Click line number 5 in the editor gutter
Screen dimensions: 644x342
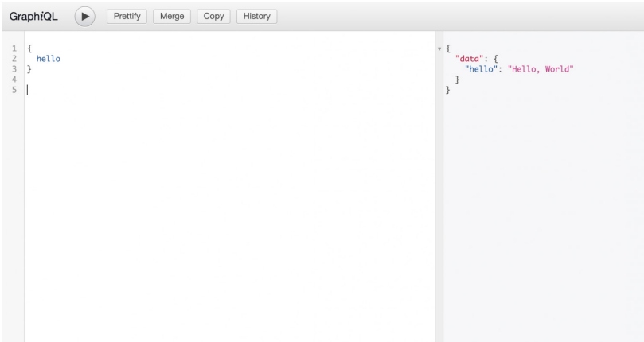pyautogui.click(x=14, y=90)
